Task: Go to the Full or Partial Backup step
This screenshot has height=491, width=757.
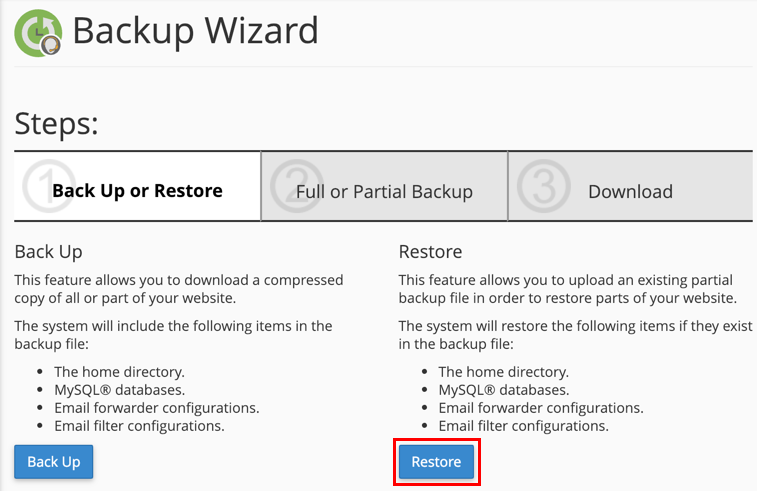Action: pyautogui.click(x=384, y=186)
